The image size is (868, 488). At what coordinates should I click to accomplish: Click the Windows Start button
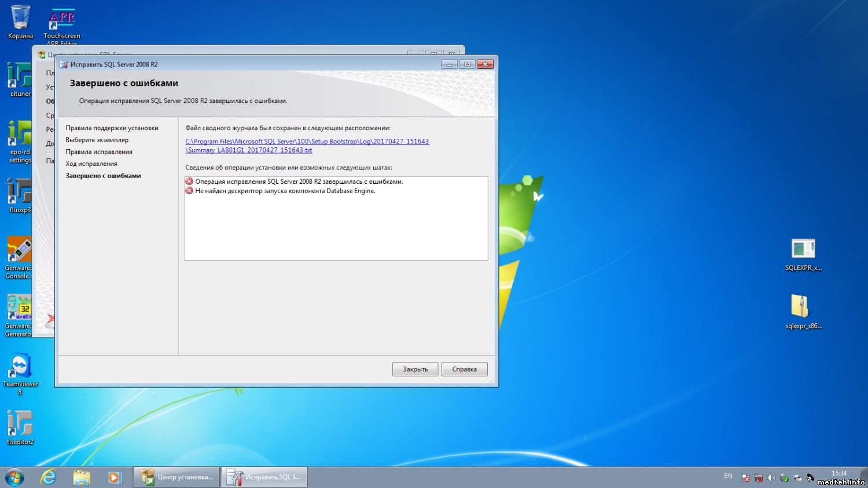tap(14, 477)
